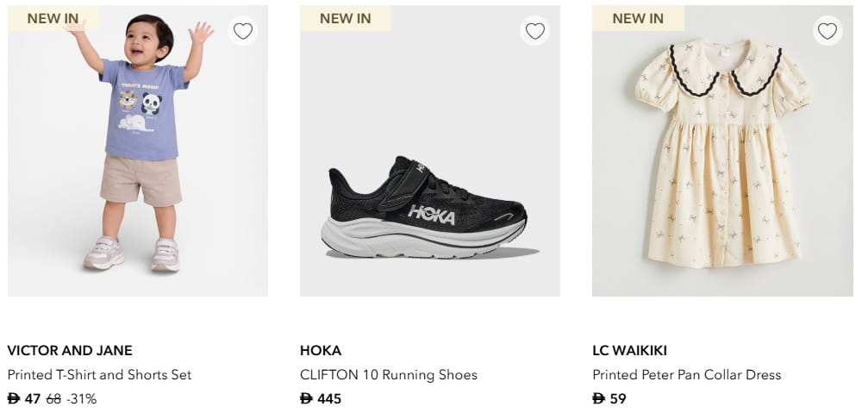
Task: Click the 59 price under the dress
Action: point(617,399)
